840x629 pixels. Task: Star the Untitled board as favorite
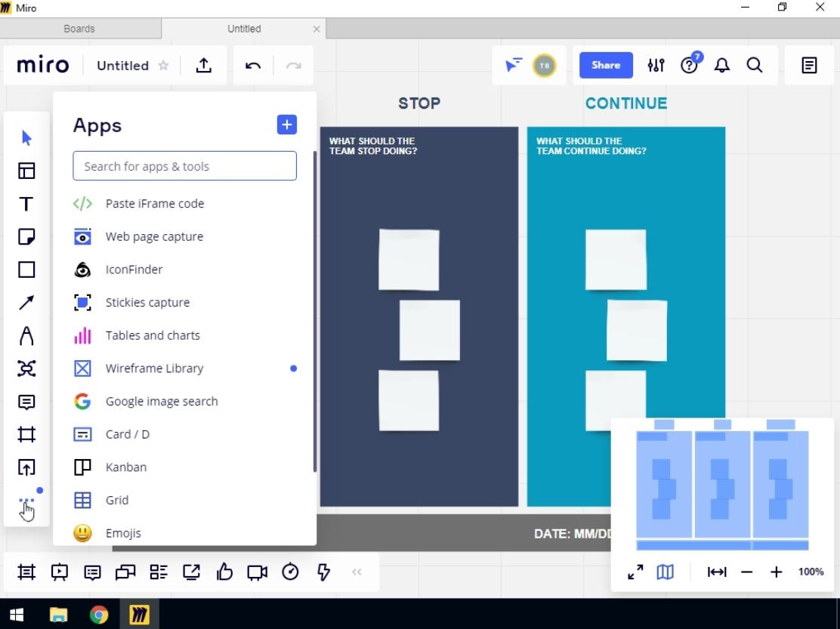point(163,65)
